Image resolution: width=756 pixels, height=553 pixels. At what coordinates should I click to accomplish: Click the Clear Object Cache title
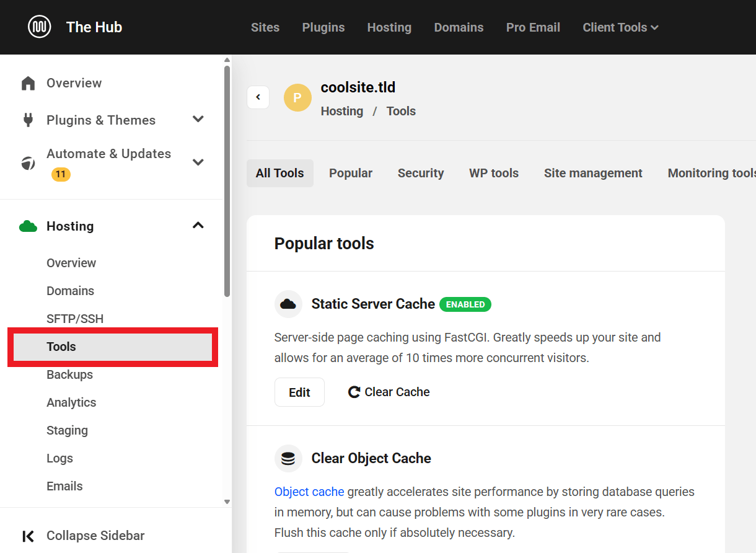pyautogui.click(x=371, y=458)
